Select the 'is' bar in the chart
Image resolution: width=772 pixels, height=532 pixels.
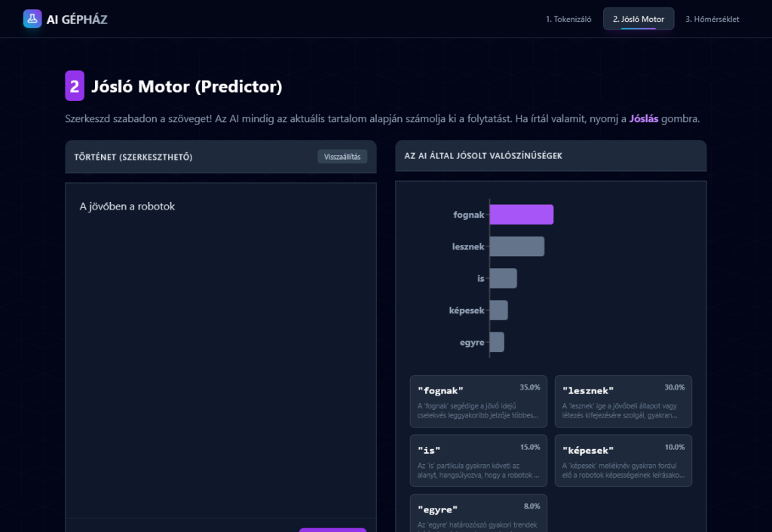[x=503, y=278]
